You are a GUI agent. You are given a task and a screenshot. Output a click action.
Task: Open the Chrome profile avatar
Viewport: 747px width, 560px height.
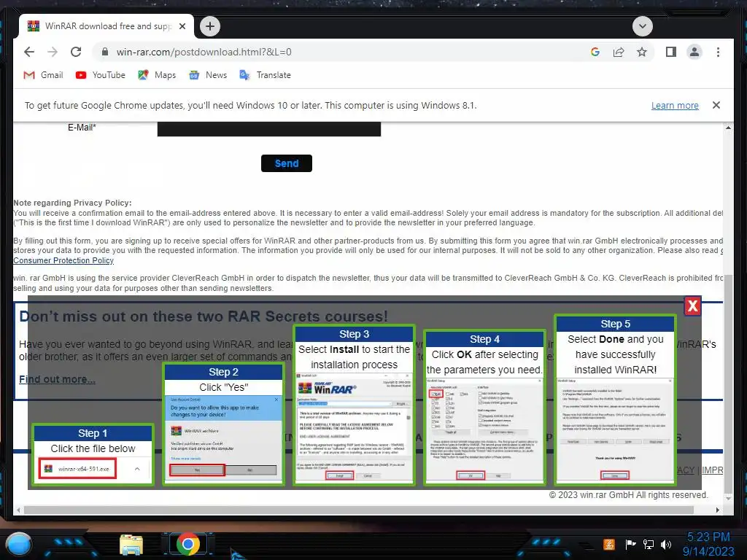pos(694,52)
